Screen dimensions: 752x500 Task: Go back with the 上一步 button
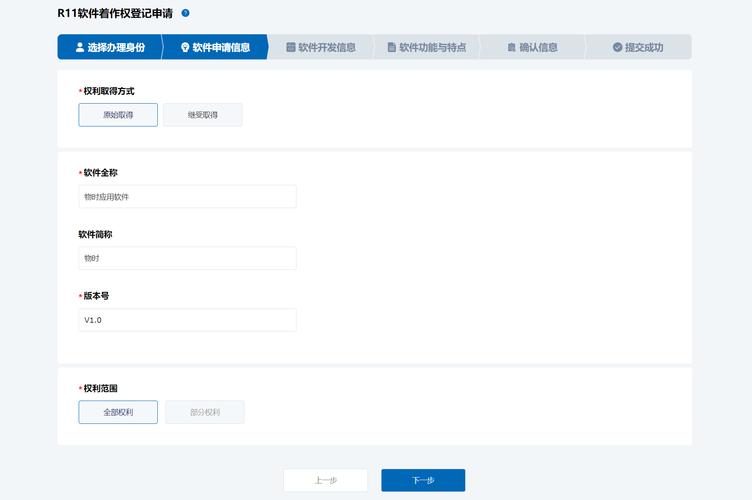(326, 480)
